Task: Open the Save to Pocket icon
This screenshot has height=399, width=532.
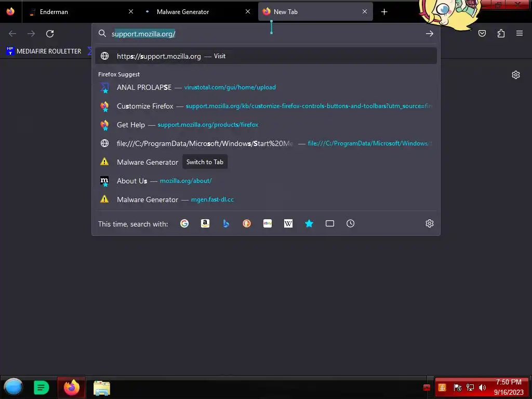Action: point(482,33)
